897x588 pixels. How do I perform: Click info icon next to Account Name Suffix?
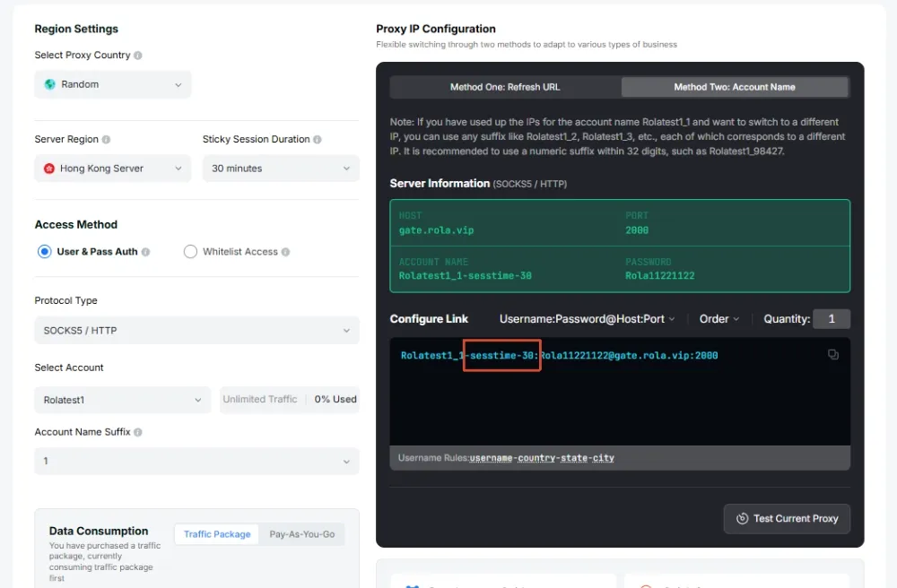coord(138,433)
